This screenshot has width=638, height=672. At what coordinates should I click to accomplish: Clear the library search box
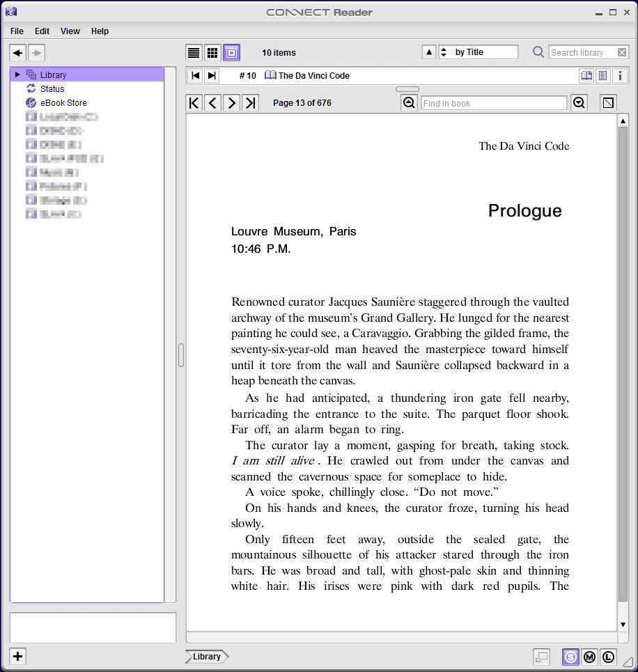coord(622,52)
